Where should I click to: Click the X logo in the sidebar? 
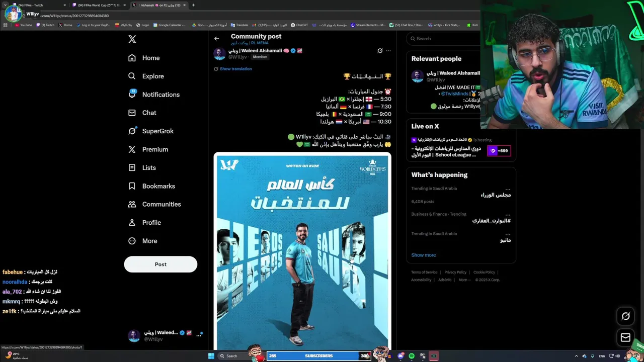coord(132,39)
